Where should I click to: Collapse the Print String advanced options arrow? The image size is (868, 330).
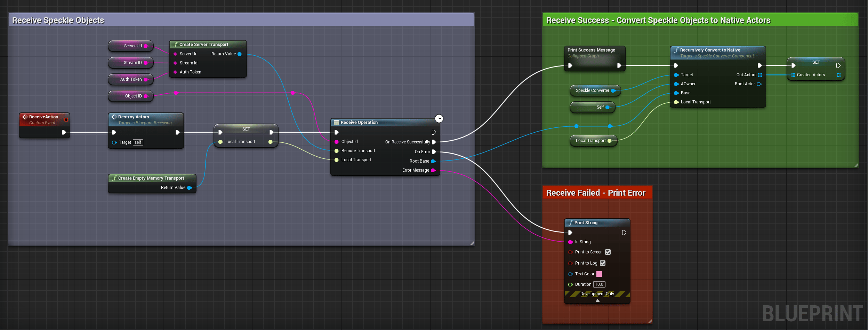[597, 300]
